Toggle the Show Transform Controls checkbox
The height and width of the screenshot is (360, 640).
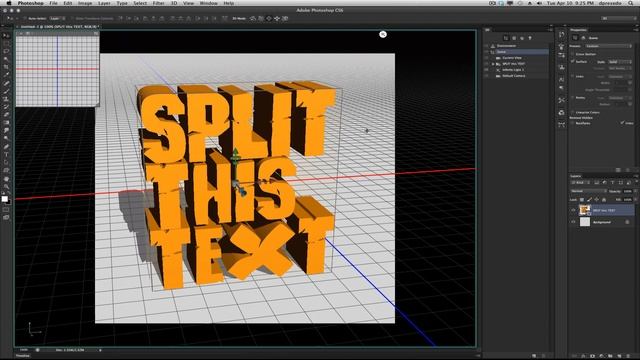pos(72,18)
